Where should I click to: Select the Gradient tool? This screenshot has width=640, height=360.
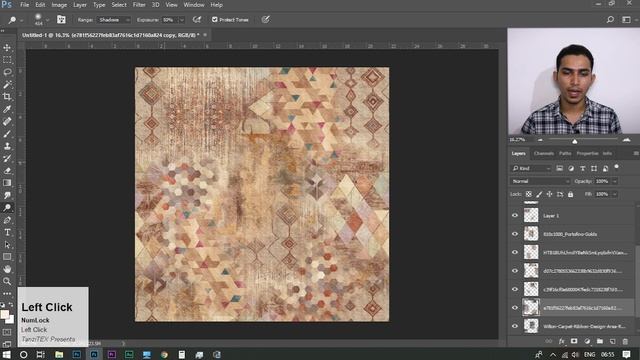[x=7, y=183]
